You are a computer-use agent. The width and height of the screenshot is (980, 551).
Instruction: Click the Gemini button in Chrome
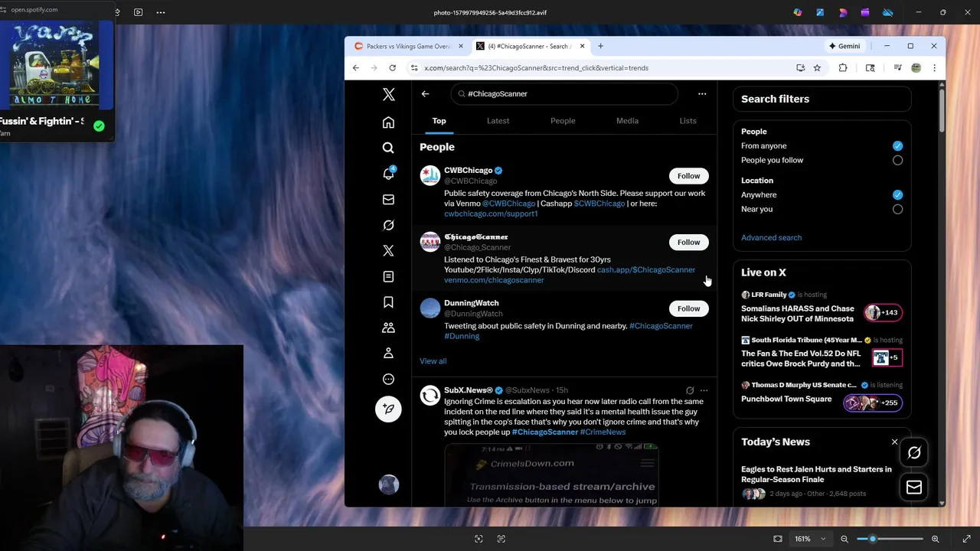coord(844,46)
